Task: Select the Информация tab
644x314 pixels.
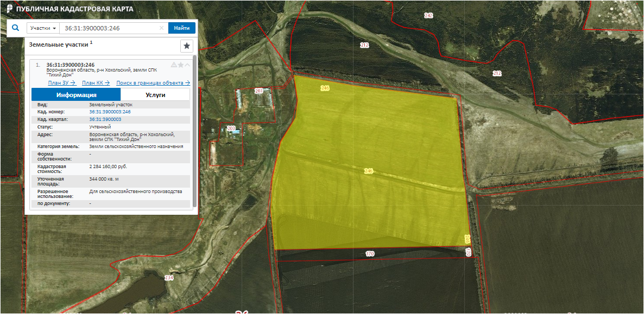Action: click(x=76, y=95)
